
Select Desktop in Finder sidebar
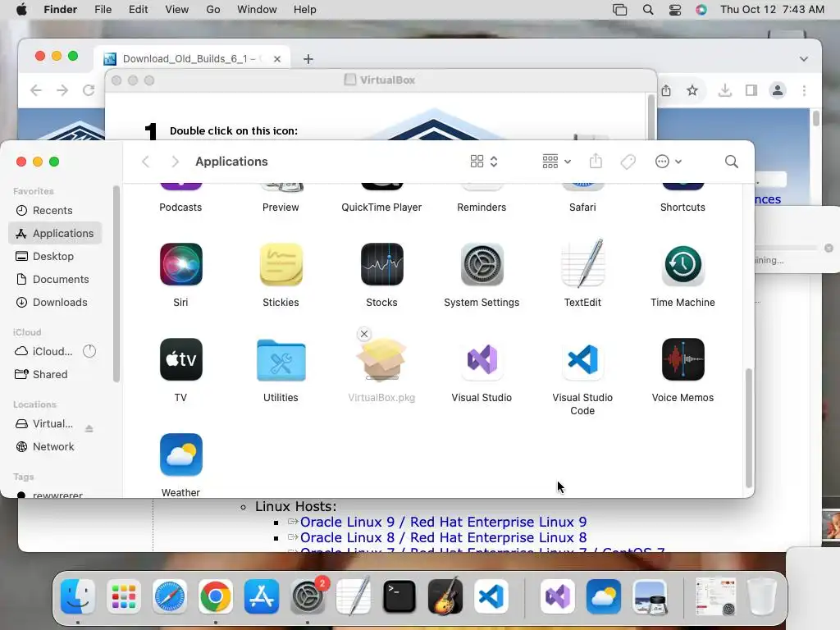point(55,256)
